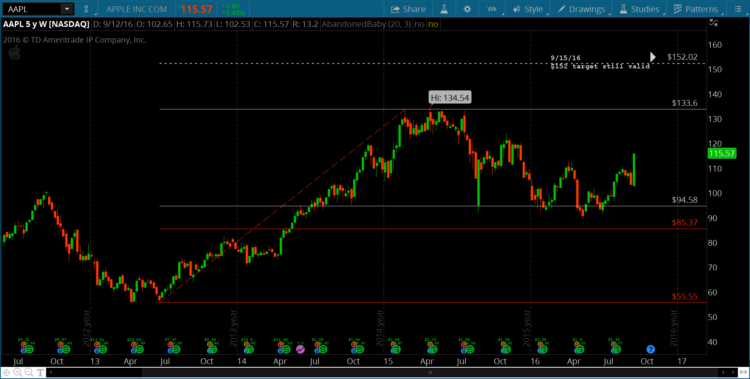The height and width of the screenshot is (379, 750).
Task: Select the T text tool icon
Action: 40,372
